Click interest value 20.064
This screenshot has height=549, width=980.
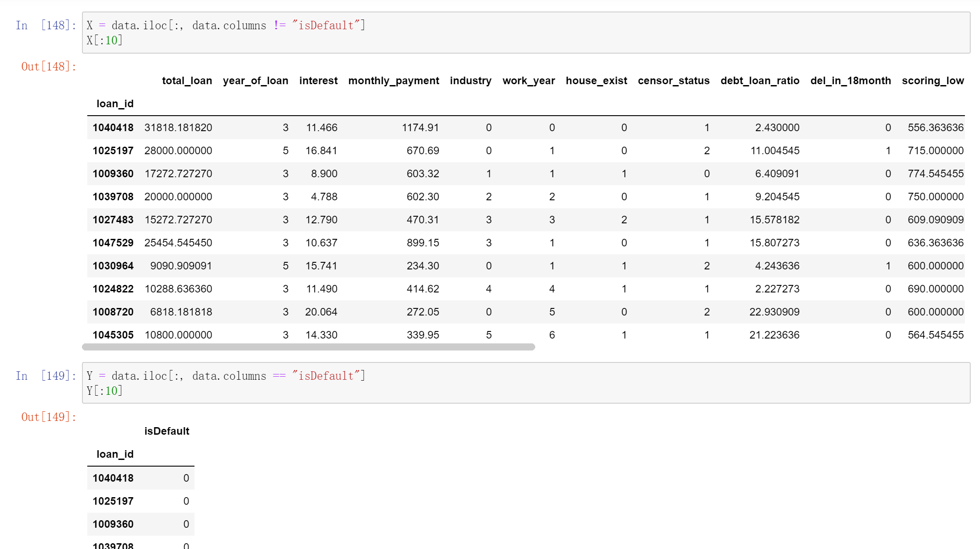[x=321, y=312]
